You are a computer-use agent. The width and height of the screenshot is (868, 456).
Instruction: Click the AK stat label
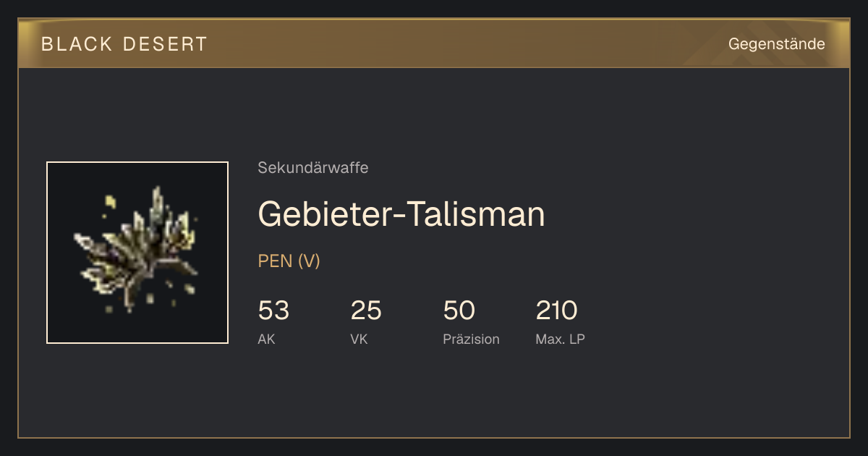pos(266,339)
